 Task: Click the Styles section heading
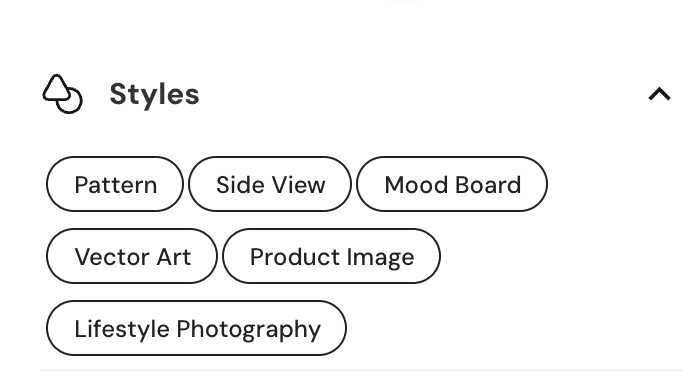(154, 94)
